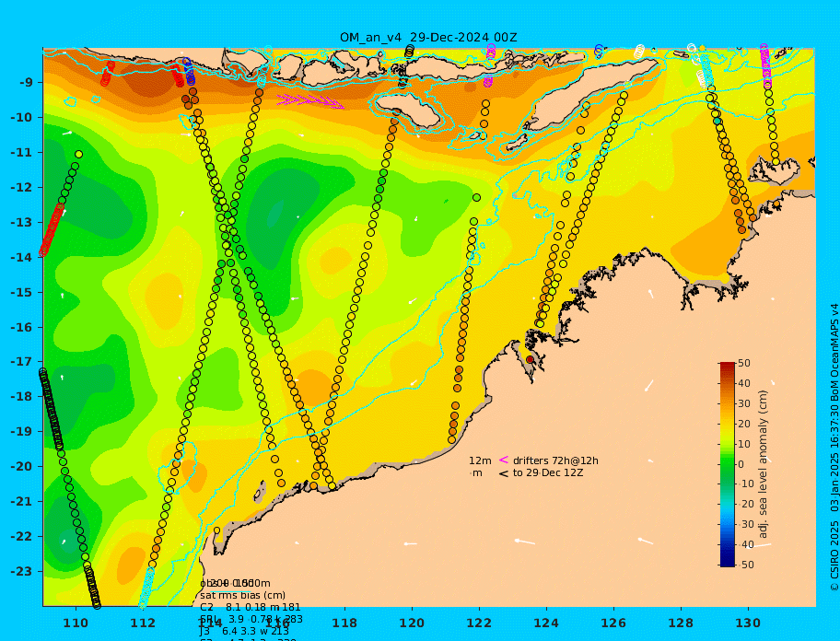This screenshot has width=840, height=641.
Task: Click the colorbar tick label negative 30
Action: pos(746,524)
